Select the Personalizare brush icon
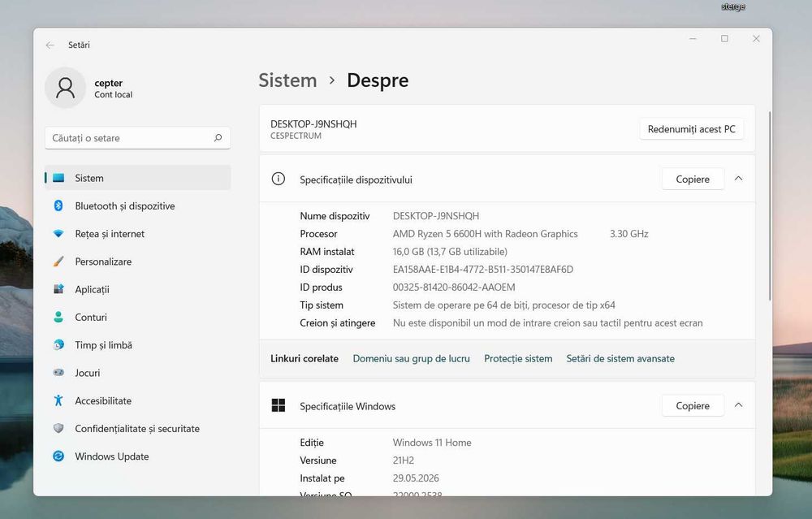The height and width of the screenshot is (519, 812). (x=58, y=262)
